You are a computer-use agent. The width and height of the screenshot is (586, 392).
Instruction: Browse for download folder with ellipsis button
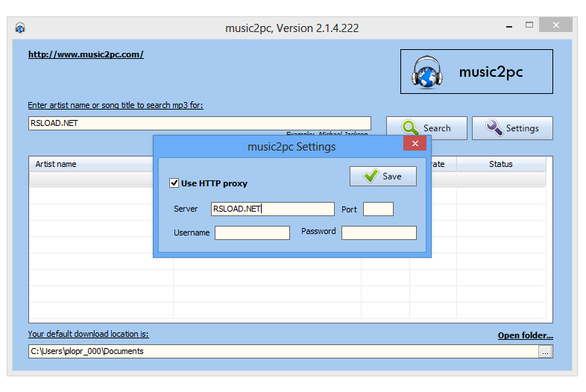pos(546,352)
